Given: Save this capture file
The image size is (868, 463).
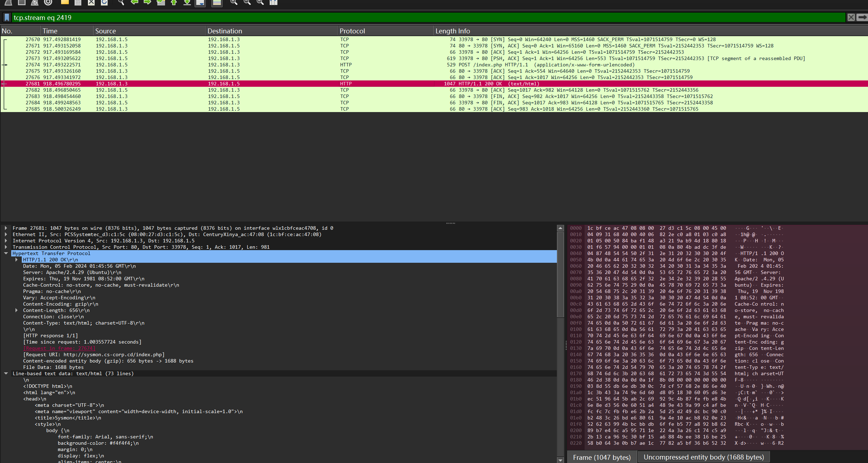Looking at the screenshot, I should pyautogui.click(x=78, y=2).
